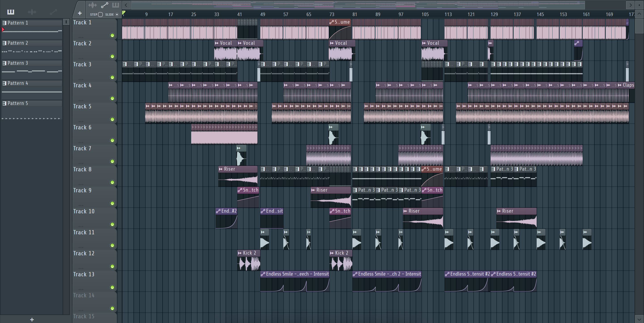644x323 pixels.
Task: Select Pattern 1 in the picker list
Action: click(32, 23)
